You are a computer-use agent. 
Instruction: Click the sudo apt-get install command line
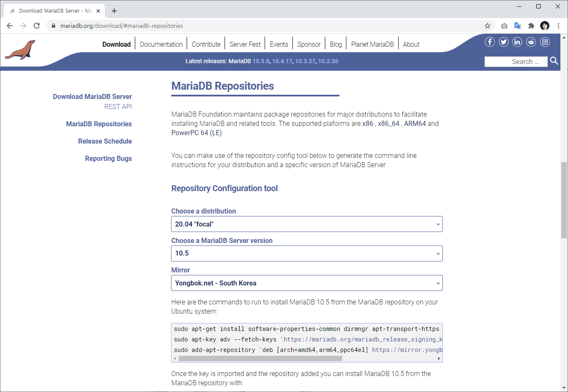[306, 329]
